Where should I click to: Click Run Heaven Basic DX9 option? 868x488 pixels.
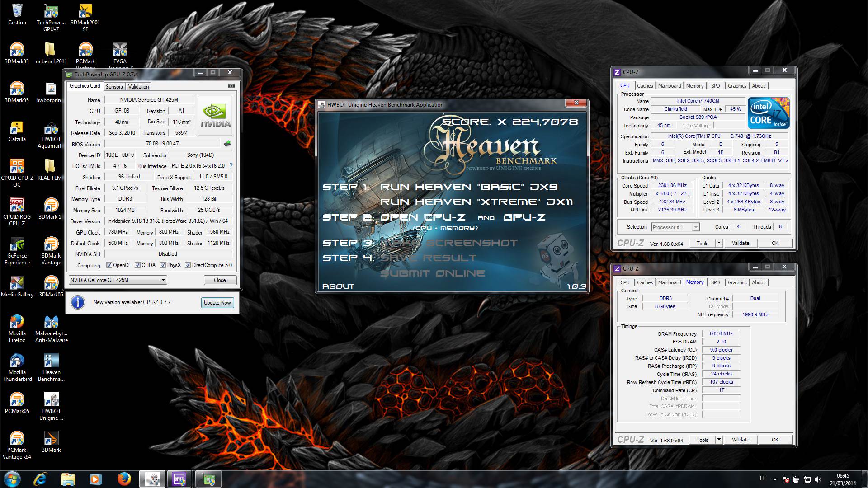coord(469,187)
